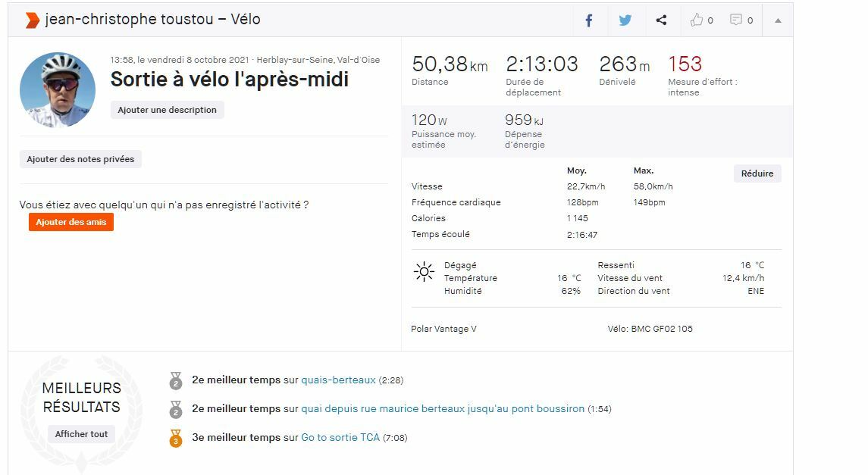Open the Go to sortie TCA segment
Viewport: 868px width, 475px height.
pyautogui.click(x=340, y=438)
